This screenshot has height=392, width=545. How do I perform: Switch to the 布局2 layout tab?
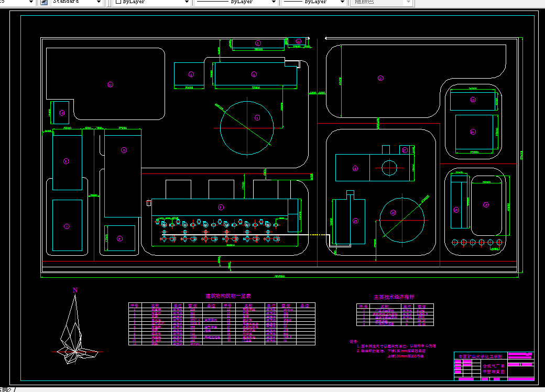(6, 389)
